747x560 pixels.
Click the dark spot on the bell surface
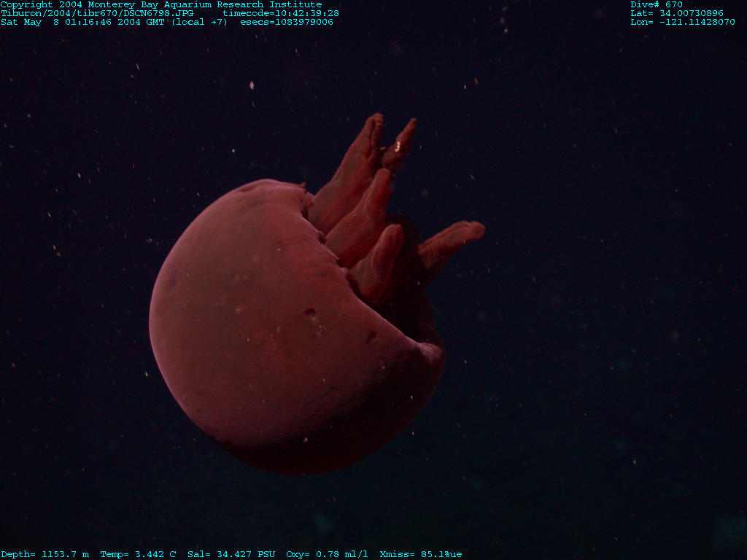[311, 313]
